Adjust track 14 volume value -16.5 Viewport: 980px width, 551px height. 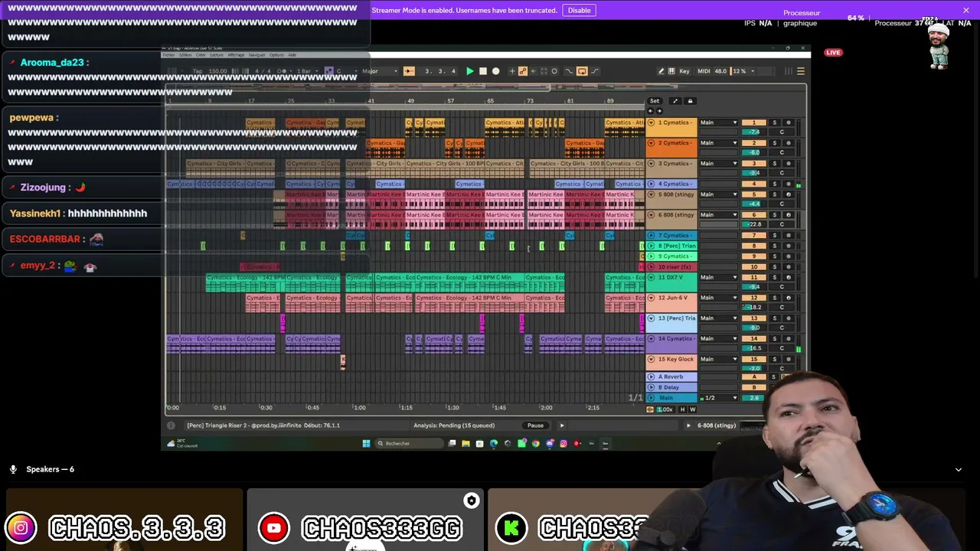click(x=754, y=348)
